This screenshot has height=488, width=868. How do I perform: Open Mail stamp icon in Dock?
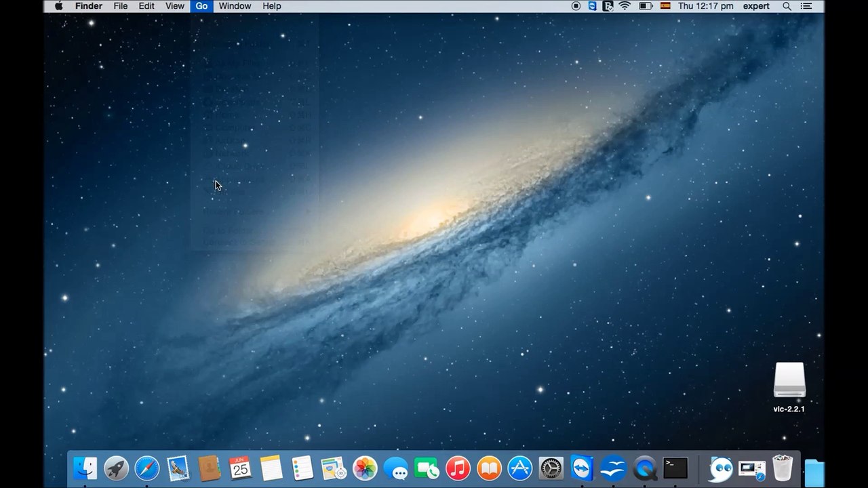coord(178,468)
